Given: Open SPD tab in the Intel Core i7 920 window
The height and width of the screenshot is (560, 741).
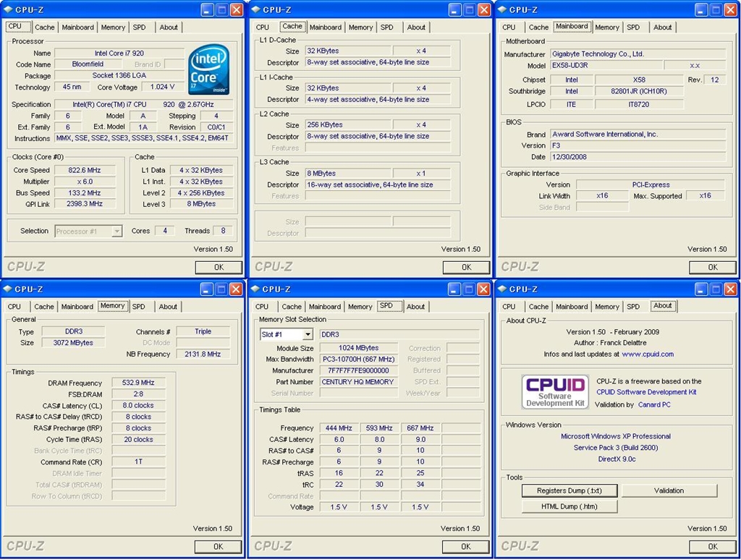Looking at the screenshot, I should [x=140, y=27].
